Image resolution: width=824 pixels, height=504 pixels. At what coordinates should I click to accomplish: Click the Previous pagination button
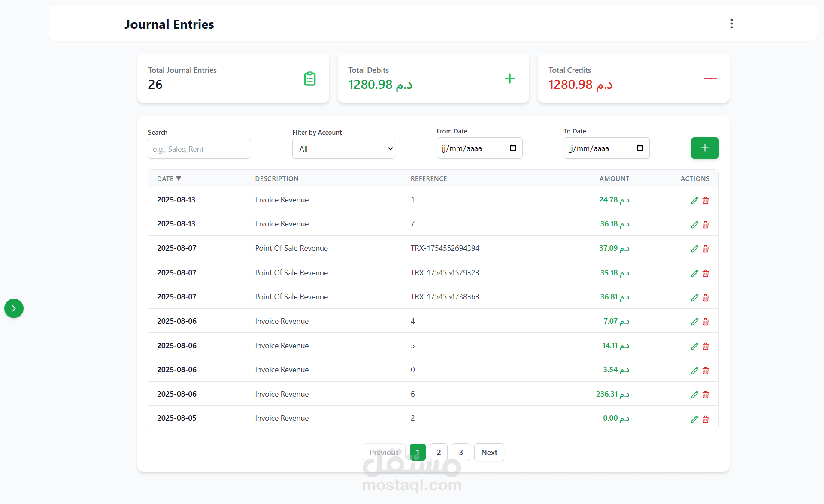[384, 452]
